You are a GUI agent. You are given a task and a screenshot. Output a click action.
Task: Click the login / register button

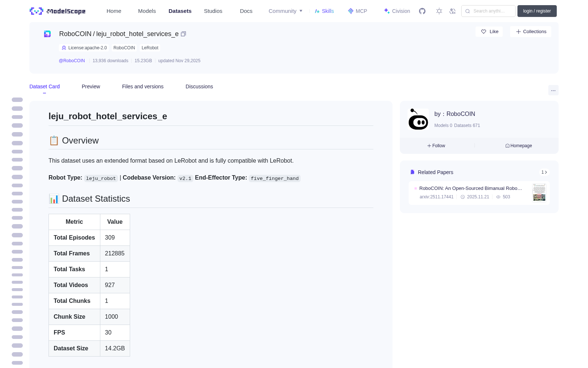[537, 11]
